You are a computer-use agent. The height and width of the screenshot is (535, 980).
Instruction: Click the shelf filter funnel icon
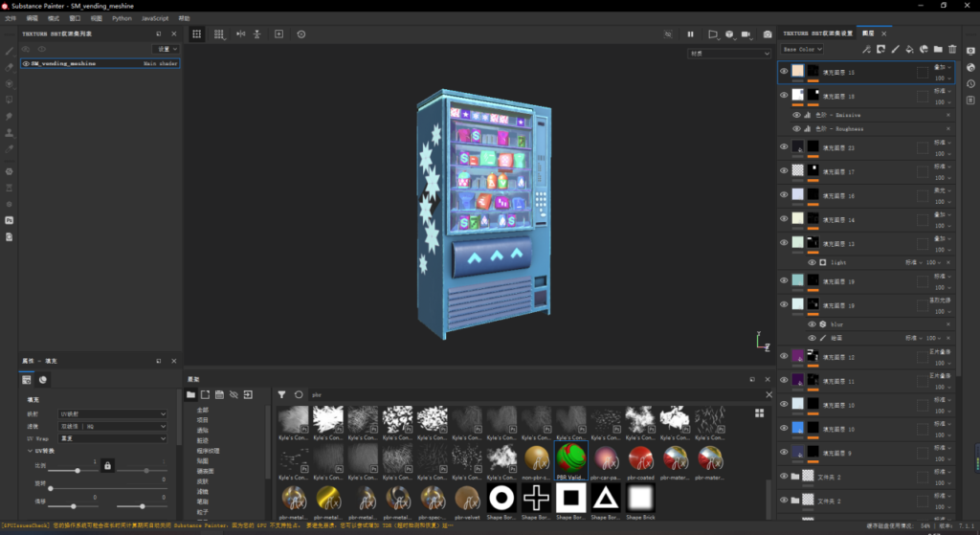coord(282,394)
